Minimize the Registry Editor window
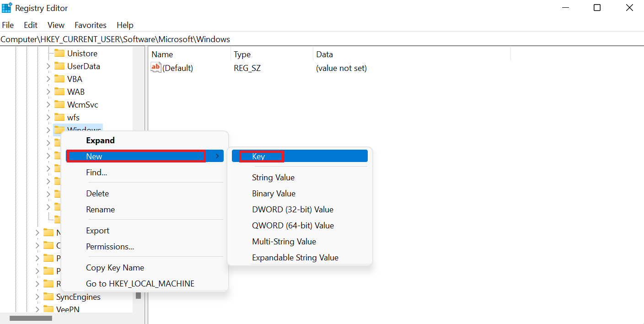644x324 pixels. tap(565, 8)
